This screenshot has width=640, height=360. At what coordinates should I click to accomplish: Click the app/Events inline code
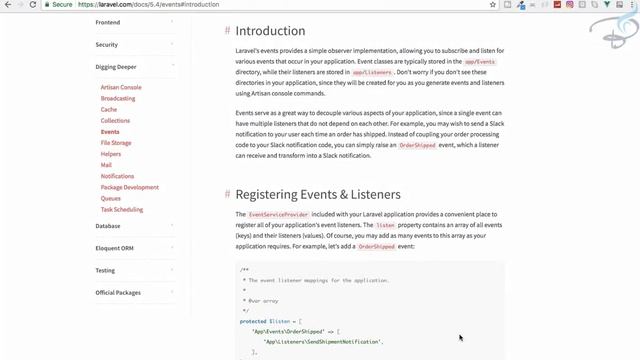pyautogui.click(x=480, y=62)
